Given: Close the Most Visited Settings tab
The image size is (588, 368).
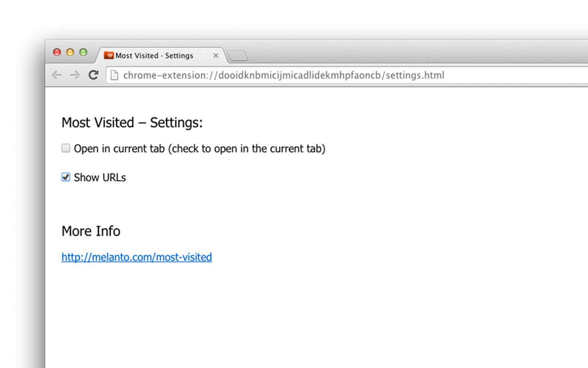Looking at the screenshot, I should 215,56.
